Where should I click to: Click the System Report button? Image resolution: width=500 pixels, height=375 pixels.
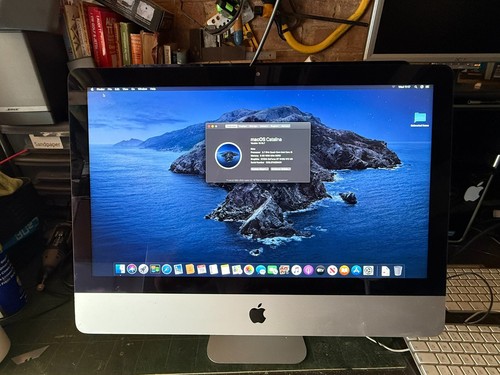click(x=260, y=169)
